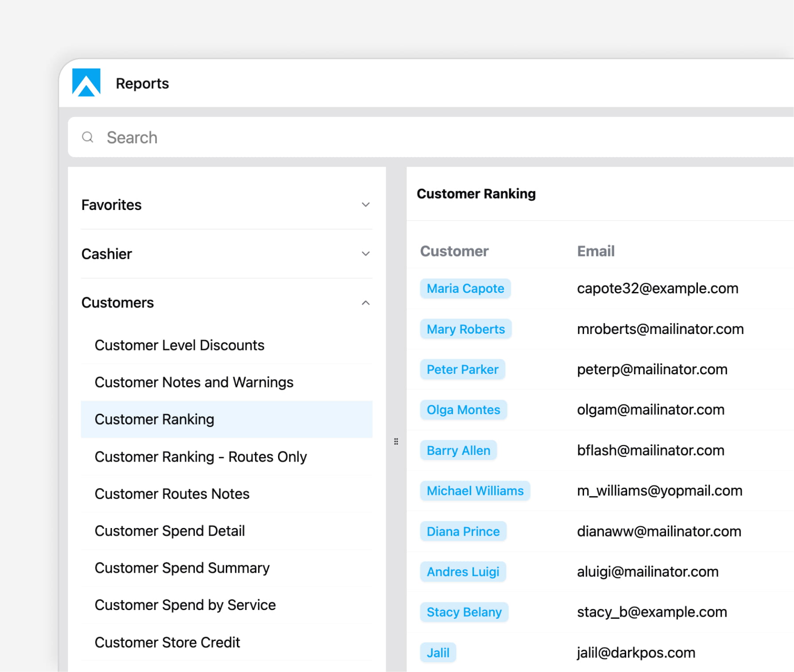Open Olga Montes customer link
794x672 pixels.
point(464,410)
